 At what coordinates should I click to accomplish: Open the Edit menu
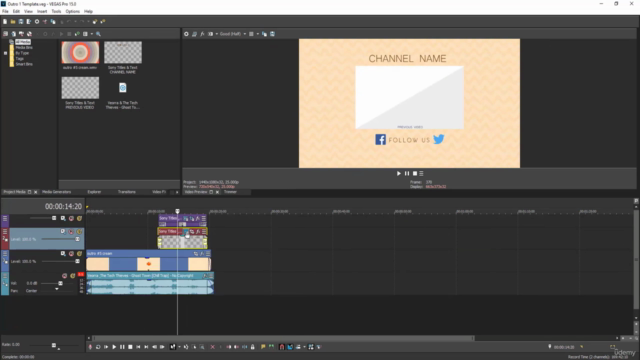(x=16, y=11)
